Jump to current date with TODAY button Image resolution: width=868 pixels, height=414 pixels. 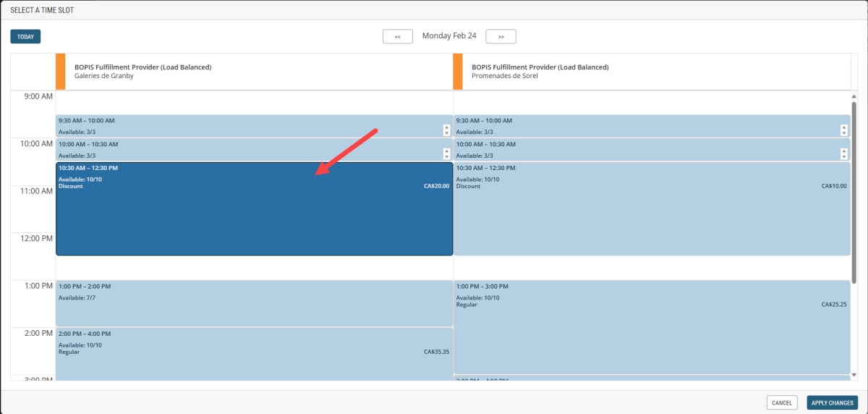click(x=25, y=36)
